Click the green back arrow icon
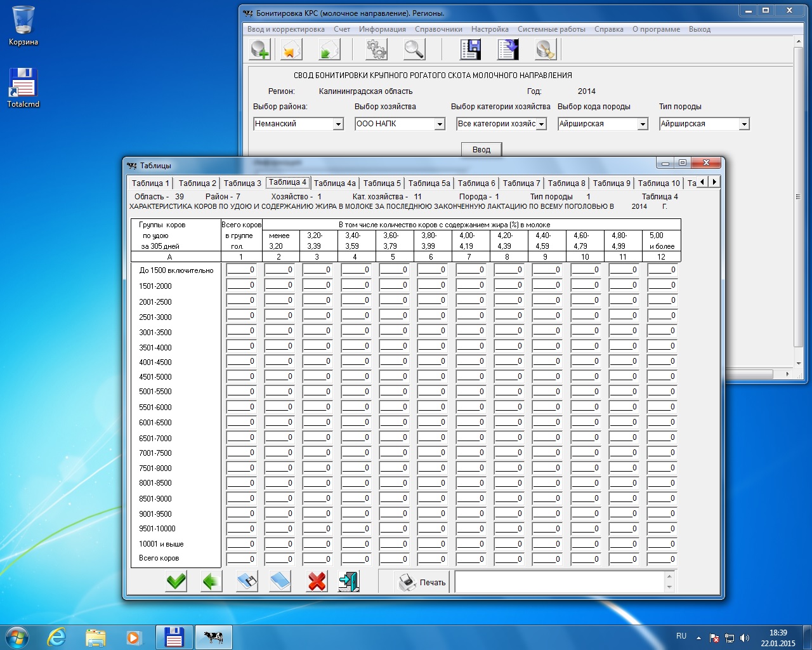Image resolution: width=812 pixels, height=650 pixels. (x=211, y=581)
